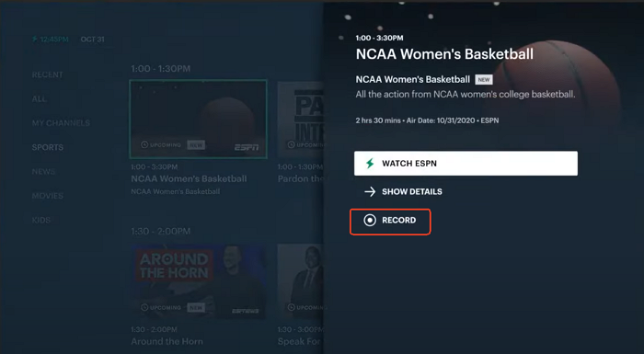
Task: Click the large NCAA Women's Basketball heading
Action: (444, 54)
